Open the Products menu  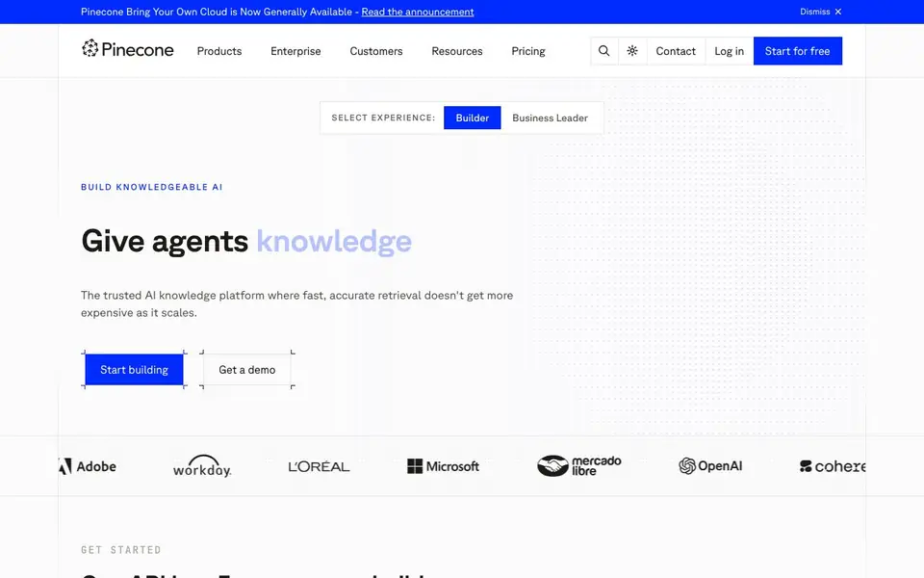point(219,51)
